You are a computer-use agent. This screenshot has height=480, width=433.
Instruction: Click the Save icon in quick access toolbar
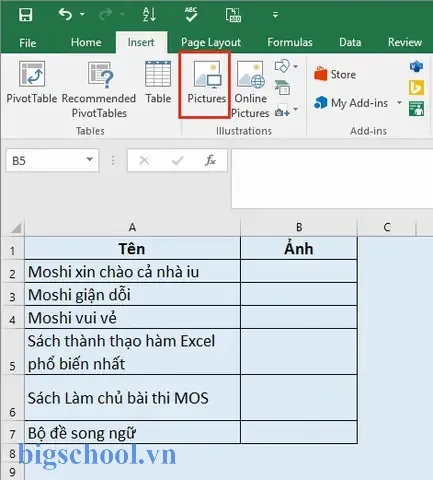coord(26,15)
